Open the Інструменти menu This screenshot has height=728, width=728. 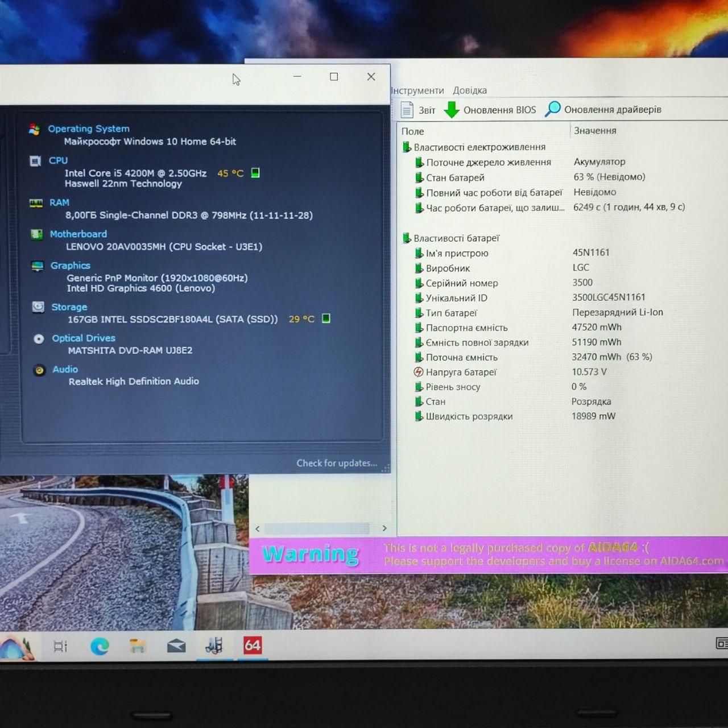click(417, 90)
